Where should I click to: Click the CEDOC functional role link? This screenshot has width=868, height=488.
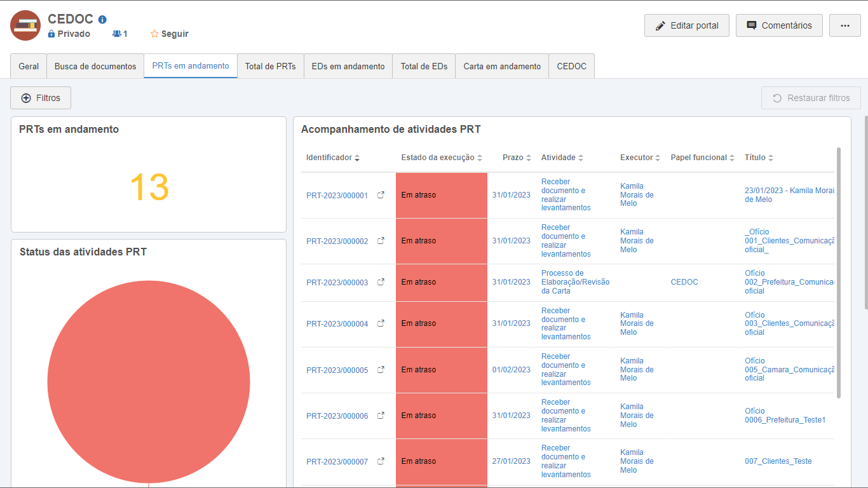(684, 282)
